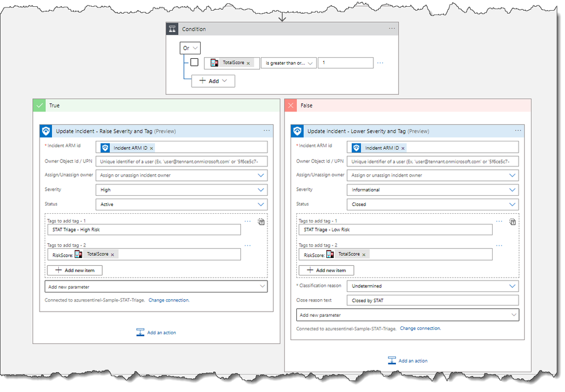Open the condition row ellipsis menu

point(380,63)
